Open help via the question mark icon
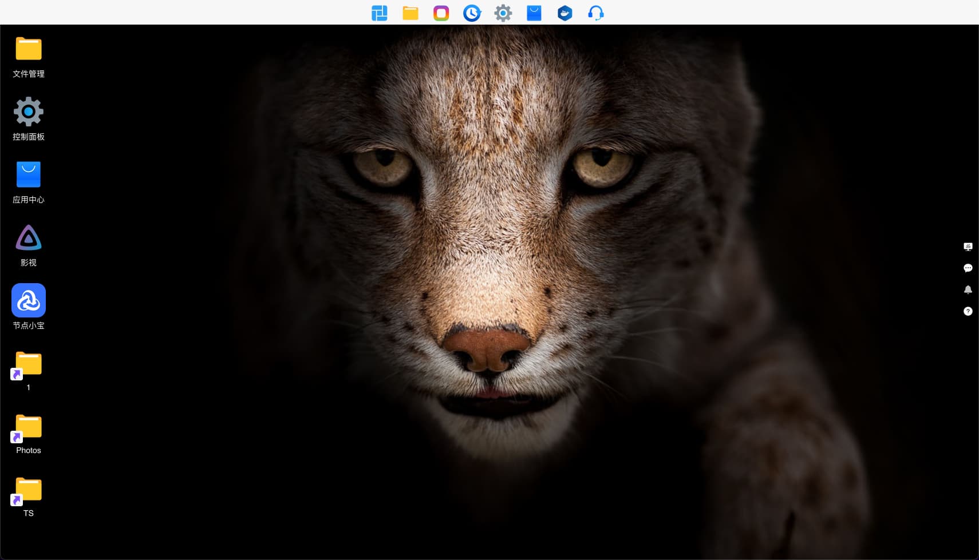Viewport: 979px width, 560px height. 968,311
